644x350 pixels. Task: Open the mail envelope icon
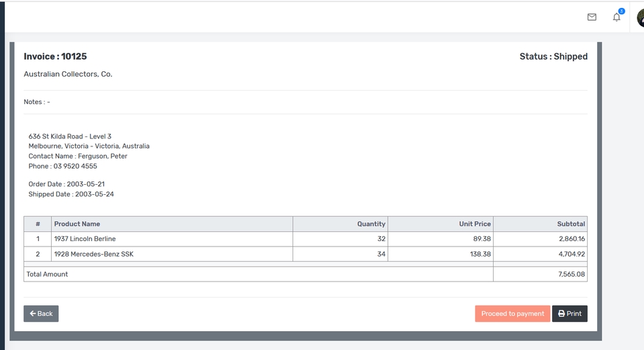tap(592, 17)
